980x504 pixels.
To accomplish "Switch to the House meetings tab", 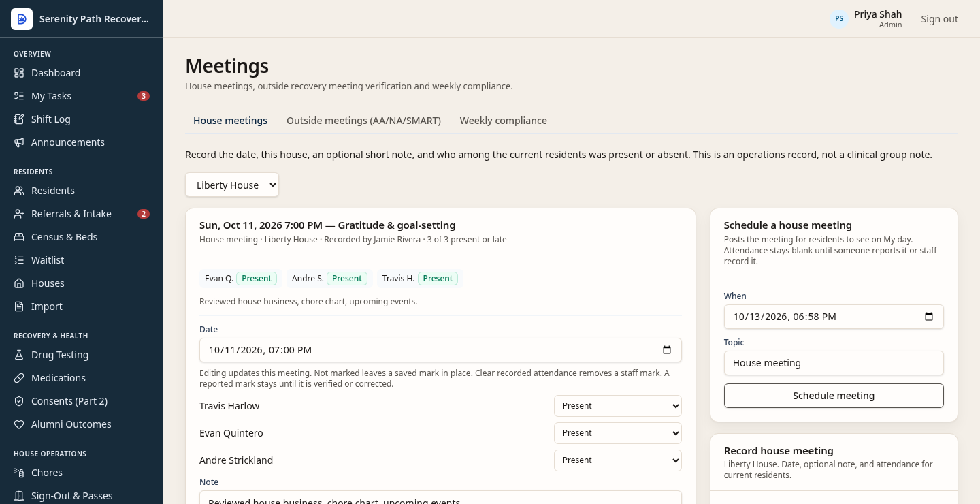I will point(230,121).
